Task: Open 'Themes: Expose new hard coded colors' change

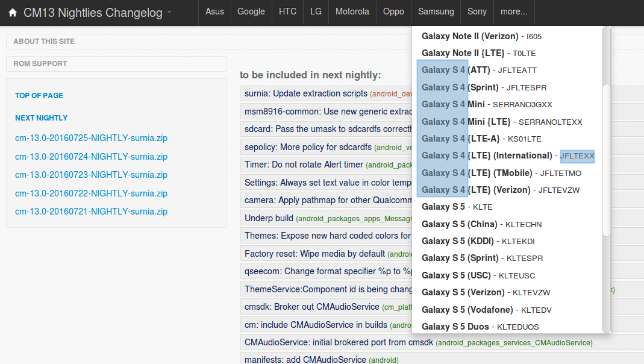Action: [x=327, y=236]
